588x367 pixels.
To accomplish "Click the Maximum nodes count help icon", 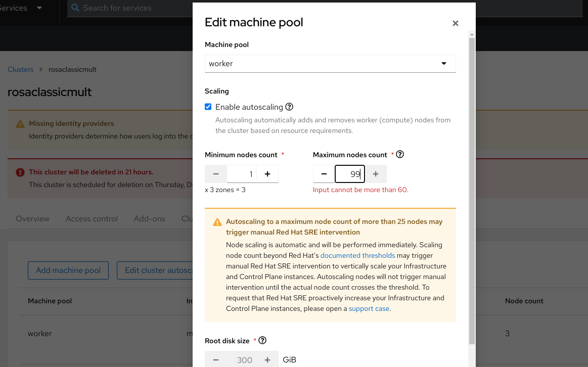I will point(400,155).
